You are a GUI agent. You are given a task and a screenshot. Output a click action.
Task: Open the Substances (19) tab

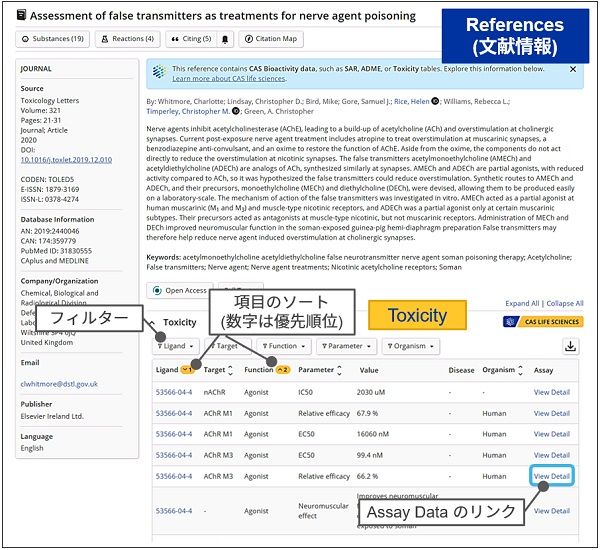click(52, 39)
